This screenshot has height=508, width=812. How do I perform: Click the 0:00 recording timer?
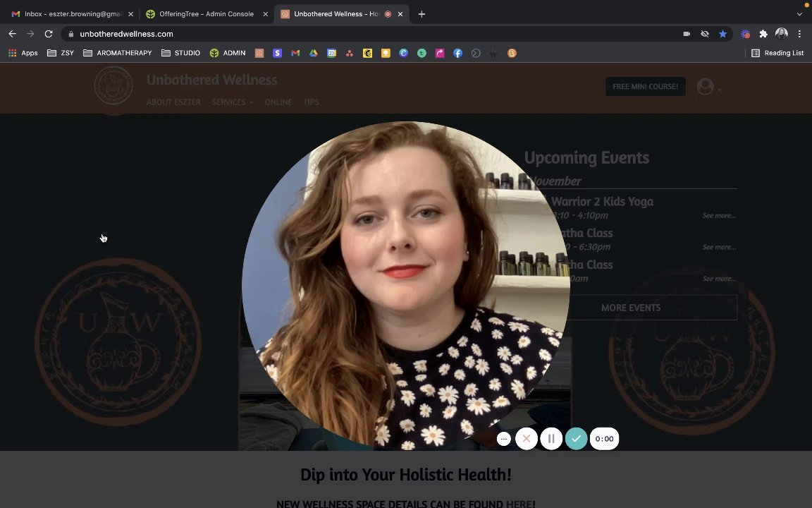[604, 439]
